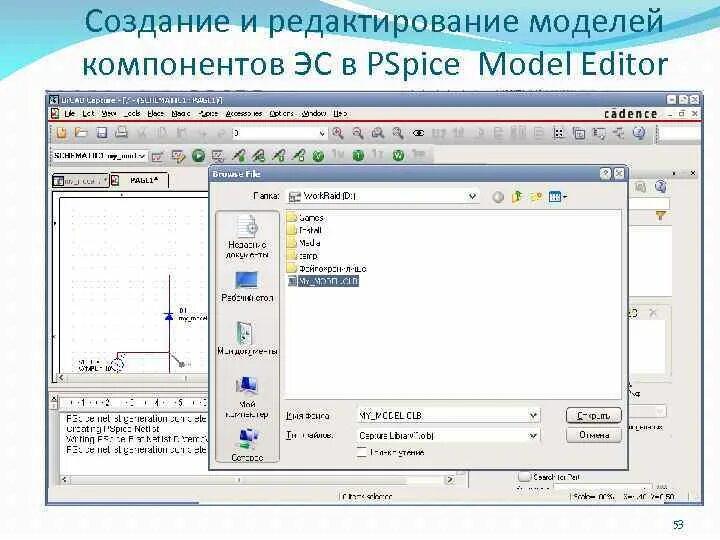Open Рабочий стол in places bar

pyautogui.click(x=247, y=287)
